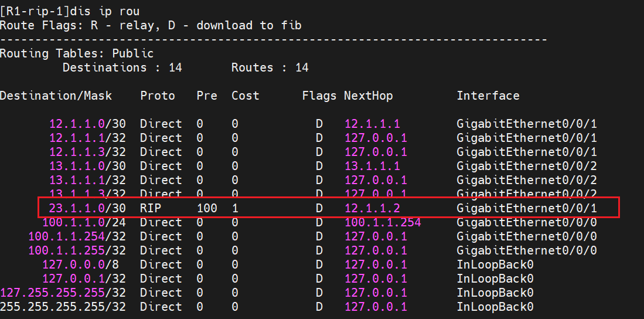Click the 12.1.1.0/30 destination entry
The height and width of the screenshot is (319, 644).
pyautogui.click(x=87, y=124)
